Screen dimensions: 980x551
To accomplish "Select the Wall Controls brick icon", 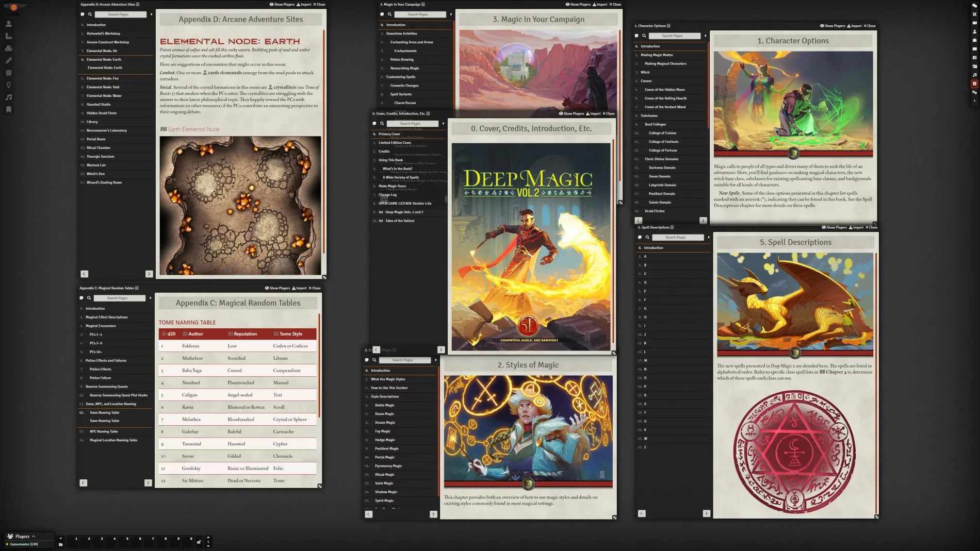I will click(8, 73).
